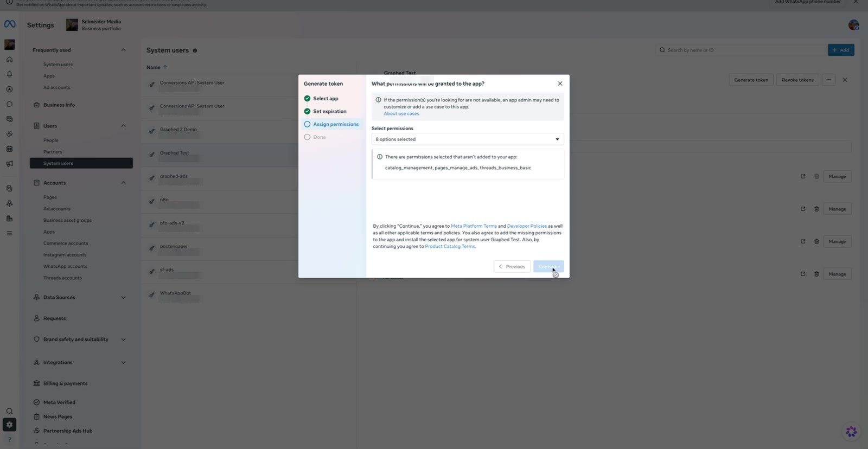Collapse the Frequently used section

point(123,50)
